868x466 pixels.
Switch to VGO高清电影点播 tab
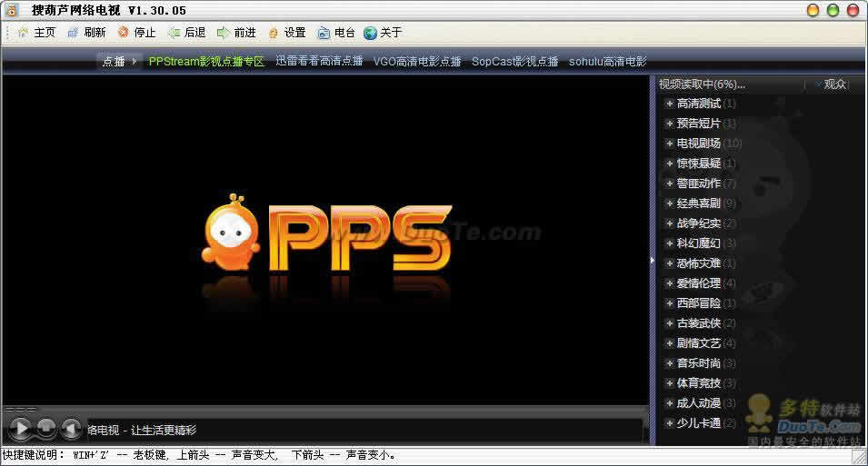pos(417,62)
